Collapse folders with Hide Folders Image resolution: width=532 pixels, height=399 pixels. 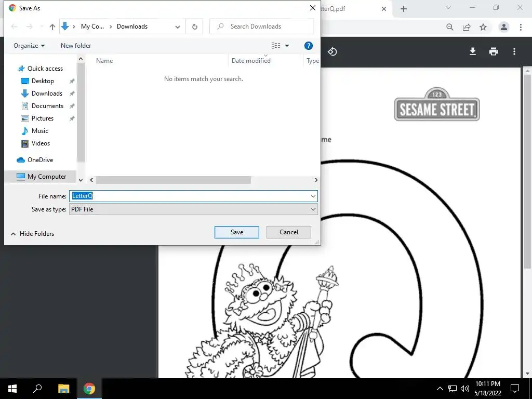coord(33,233)
